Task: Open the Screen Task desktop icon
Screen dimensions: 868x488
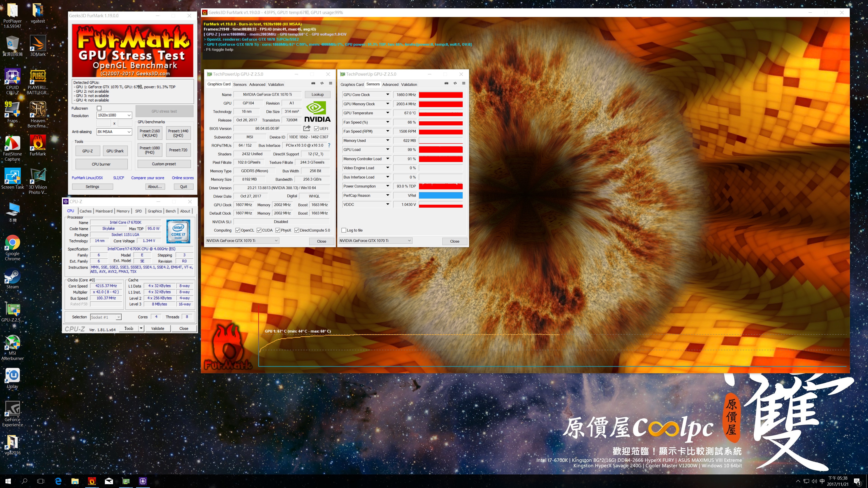Action: (x=12, y=179)
